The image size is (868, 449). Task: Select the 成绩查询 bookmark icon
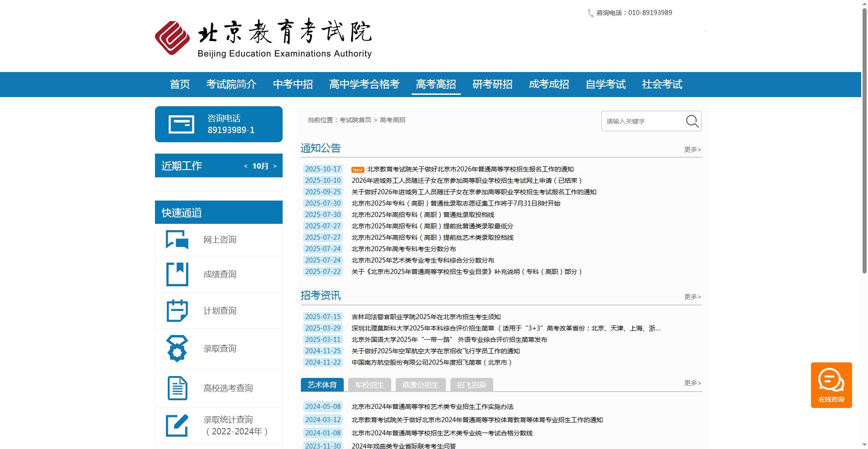pos(177,274)
